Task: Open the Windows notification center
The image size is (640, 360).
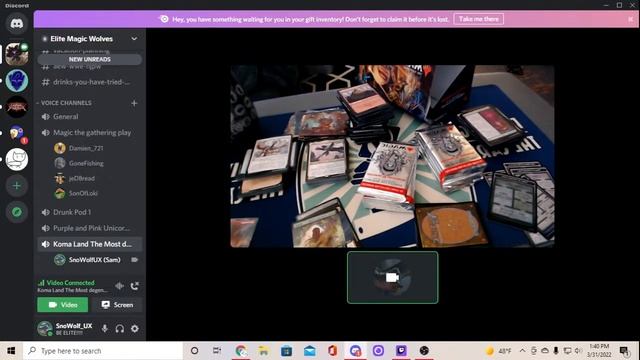Action: pos(624,351)
